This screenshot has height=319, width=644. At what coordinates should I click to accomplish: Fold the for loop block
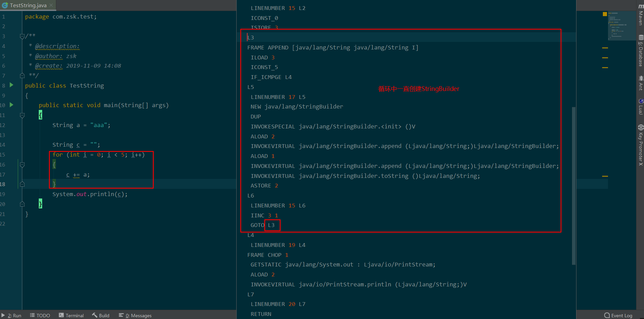click(x=22, y=165)
